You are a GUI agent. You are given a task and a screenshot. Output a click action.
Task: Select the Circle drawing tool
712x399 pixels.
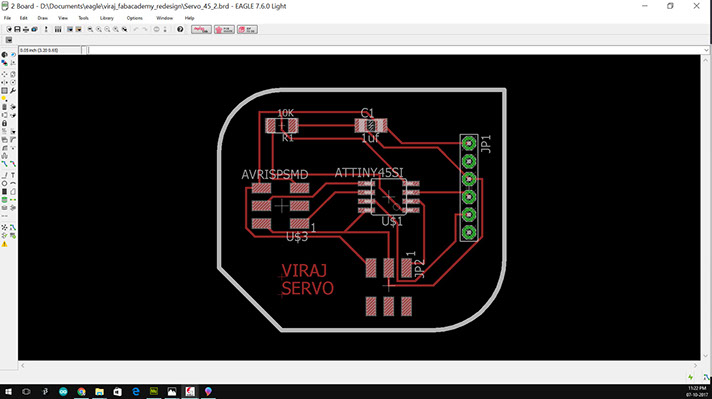point(5,183)
